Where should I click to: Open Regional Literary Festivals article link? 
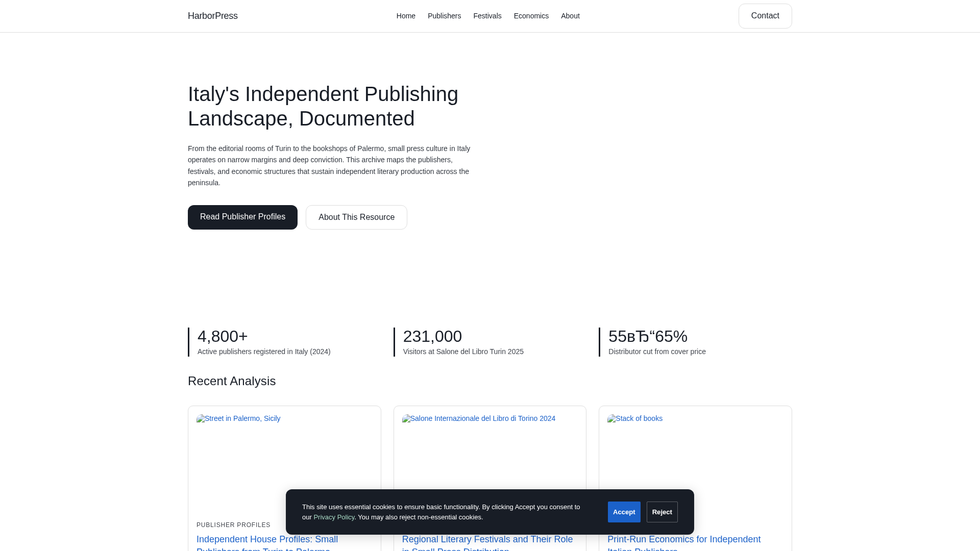point(487,542)
